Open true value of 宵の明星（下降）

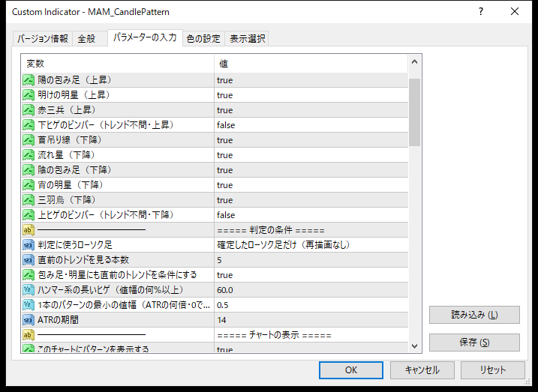pyautogui.click(x=311, y=185)
